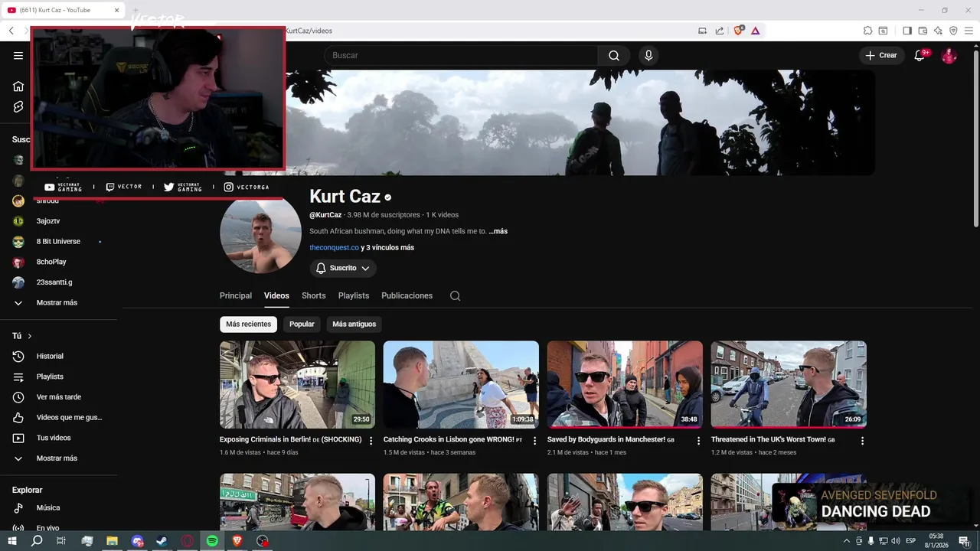
Task: Show hidden system tray icons
Action: point(847,541)
